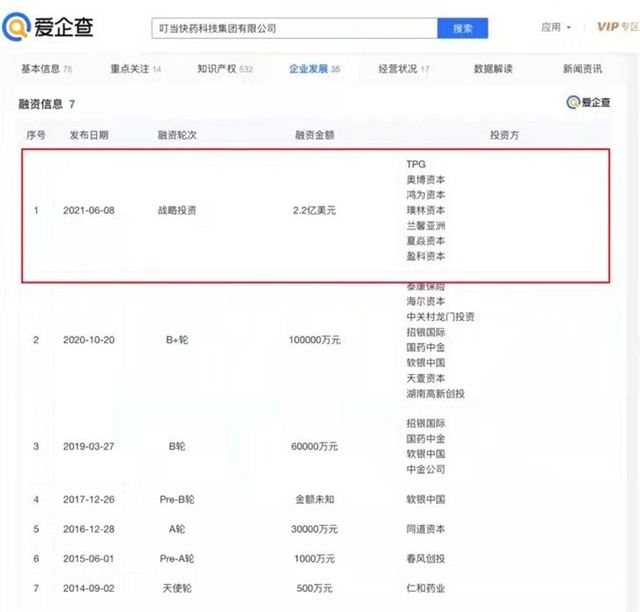Select the 企业发展 tab

[314, 69]
